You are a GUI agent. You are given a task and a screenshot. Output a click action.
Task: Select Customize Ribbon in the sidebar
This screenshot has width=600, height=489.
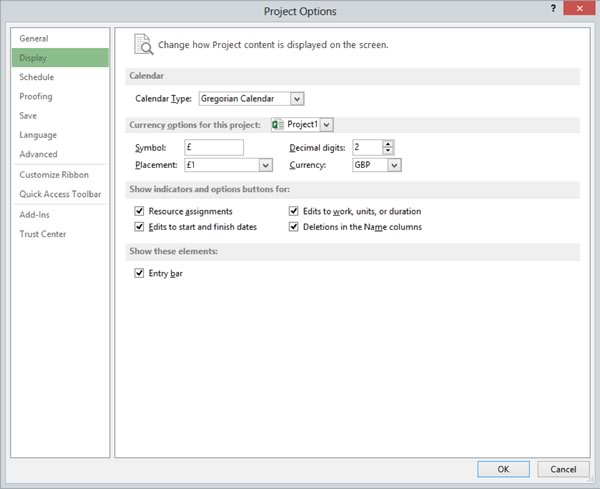point(54,175)
